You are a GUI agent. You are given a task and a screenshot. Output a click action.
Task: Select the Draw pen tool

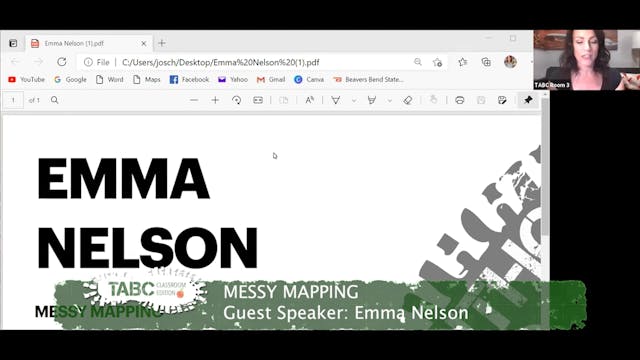tap(336, 100)
